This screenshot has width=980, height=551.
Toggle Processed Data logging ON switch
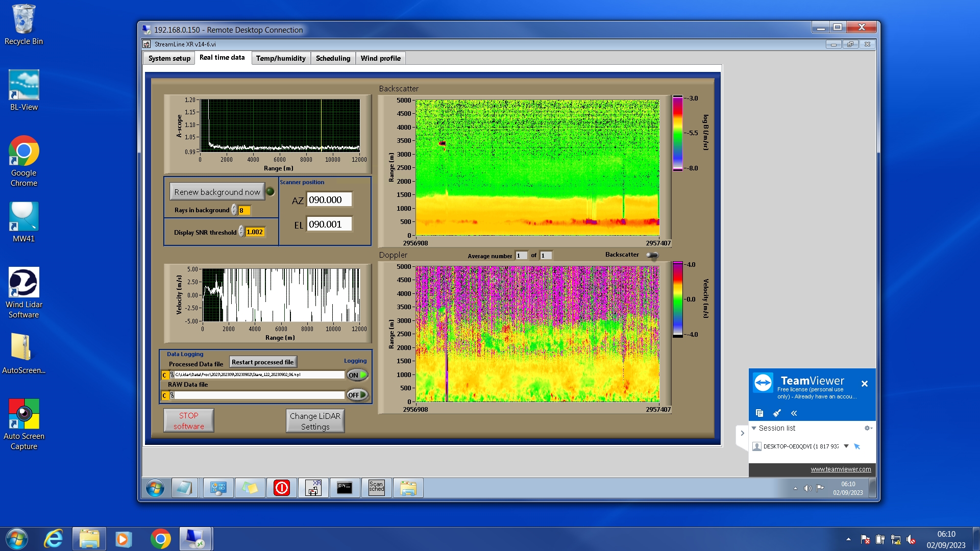point(357,375)
